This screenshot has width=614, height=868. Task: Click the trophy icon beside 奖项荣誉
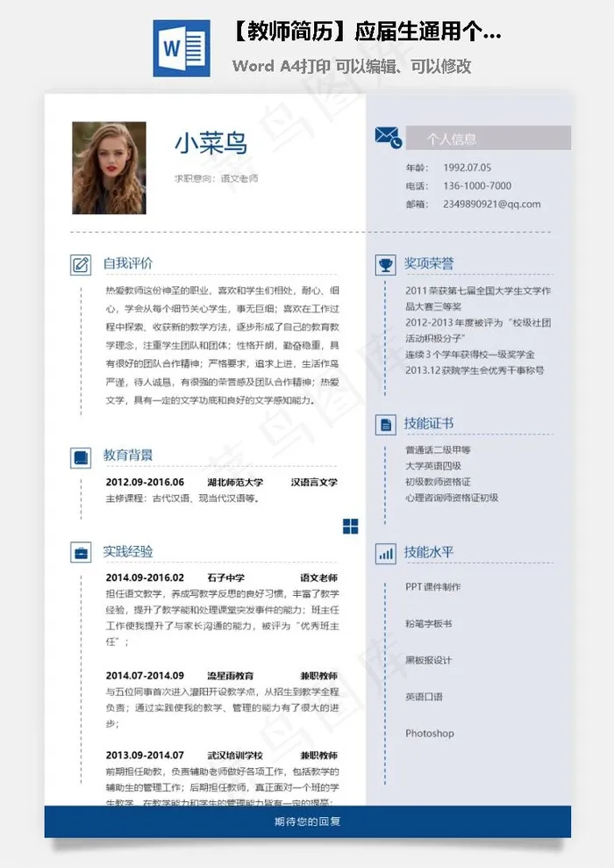(x=385, y=263)
